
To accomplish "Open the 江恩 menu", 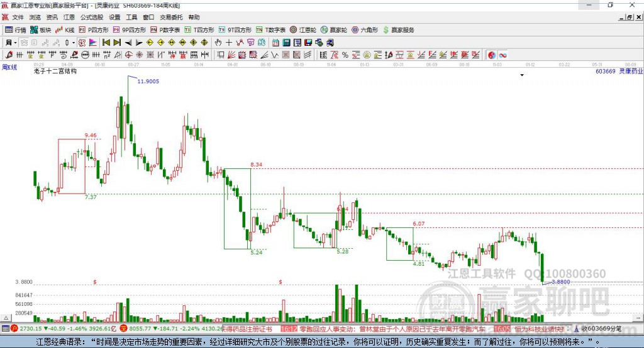I will tap(69, 17).
